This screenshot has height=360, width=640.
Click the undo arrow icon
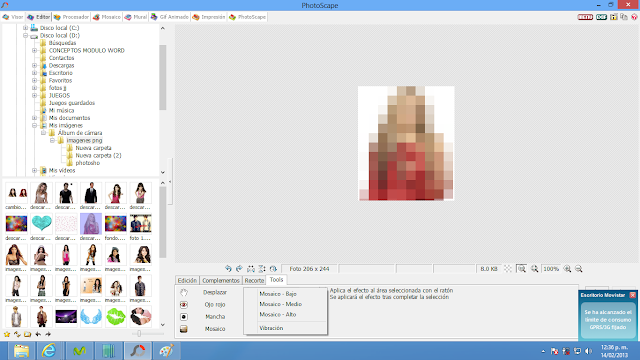[228, 269]
